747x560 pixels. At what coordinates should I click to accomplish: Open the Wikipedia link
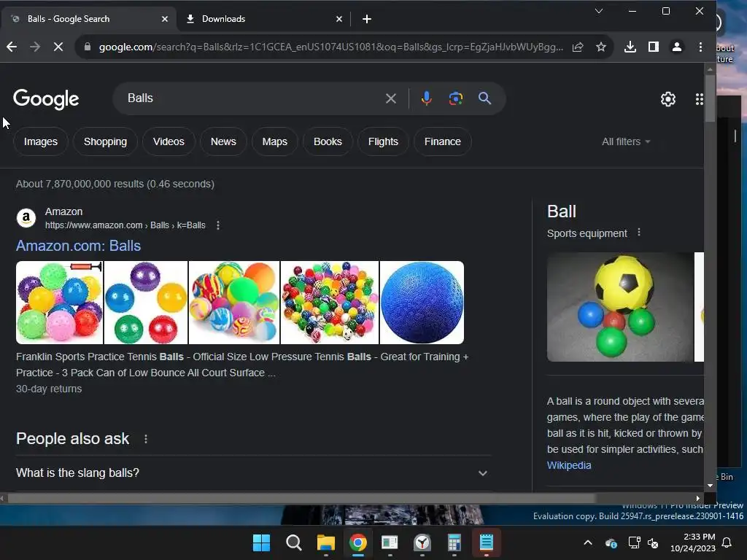569,465
